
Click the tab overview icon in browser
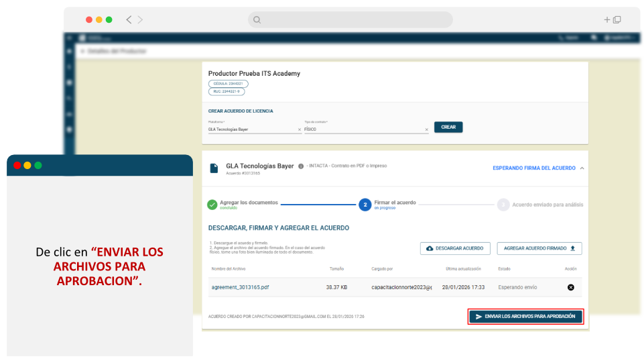click(617, 19)
